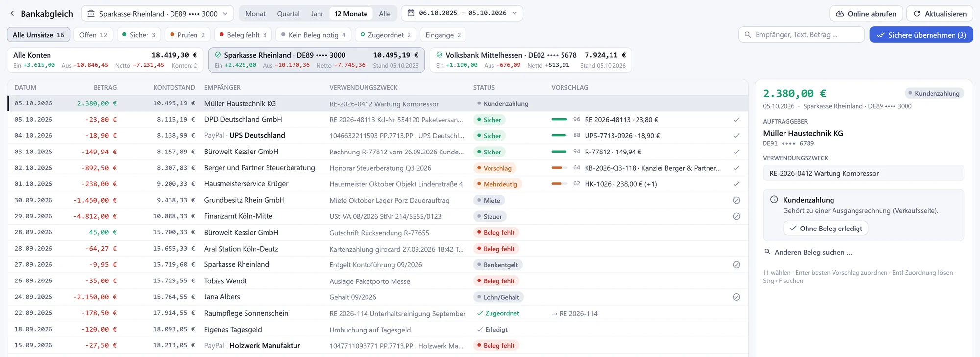Click the Aktualisieren button
The width and height of the screenshot is (980, 357).
(940, 14)
